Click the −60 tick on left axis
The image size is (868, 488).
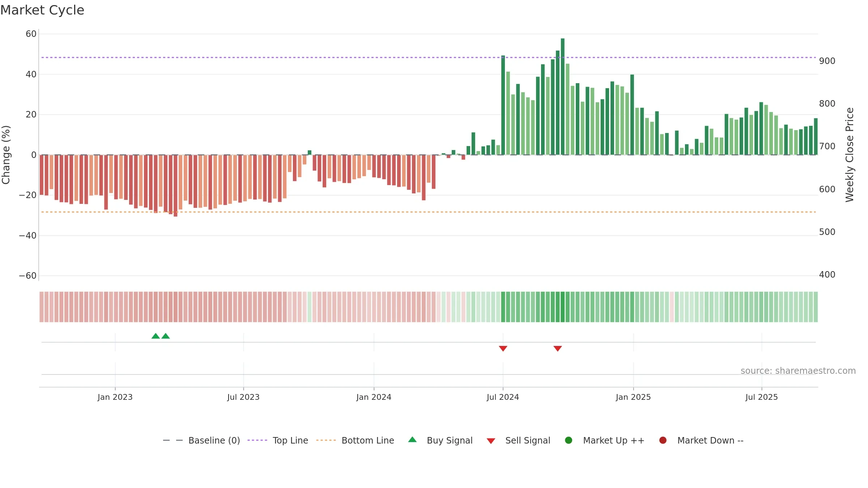point(28,276)
